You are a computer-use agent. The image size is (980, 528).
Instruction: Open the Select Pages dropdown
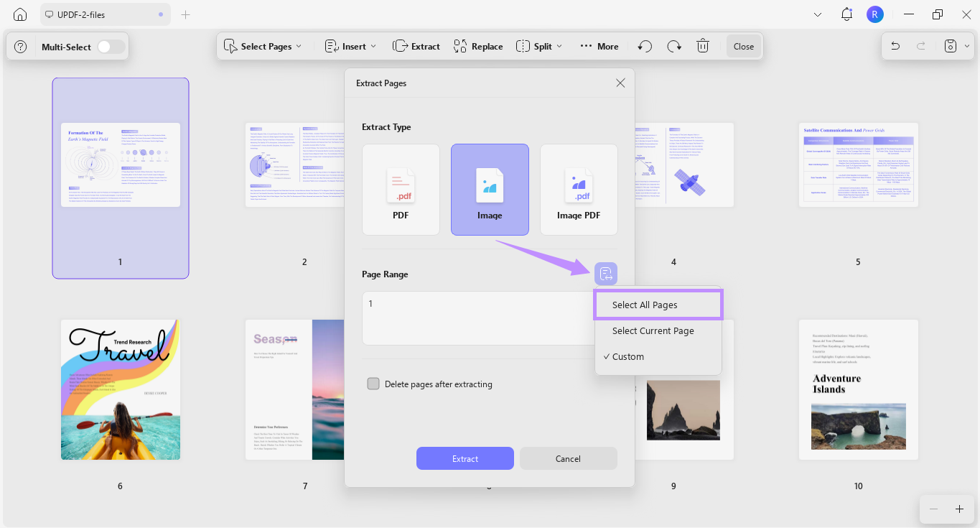(263, 45)
